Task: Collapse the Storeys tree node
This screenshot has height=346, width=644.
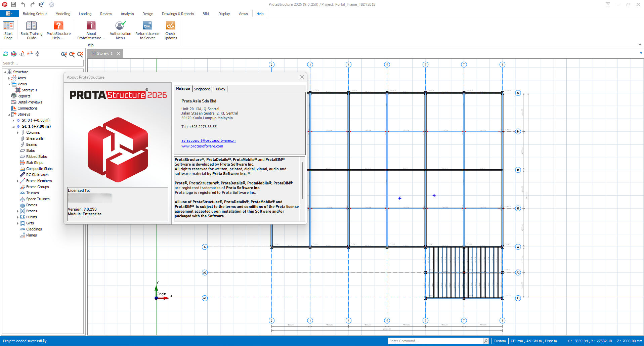Action: pos(9,114)
